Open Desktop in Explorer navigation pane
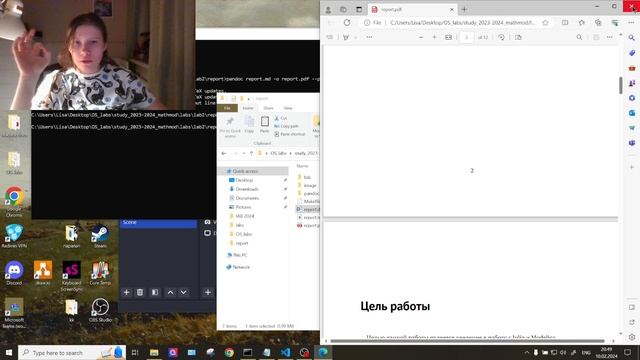640x360 pixels. [x=244, y=180]
